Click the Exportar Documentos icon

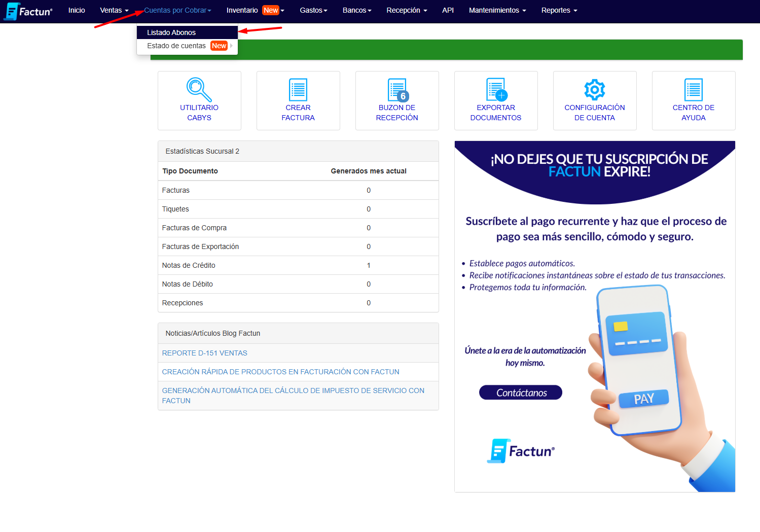click(x=496, y=90)
